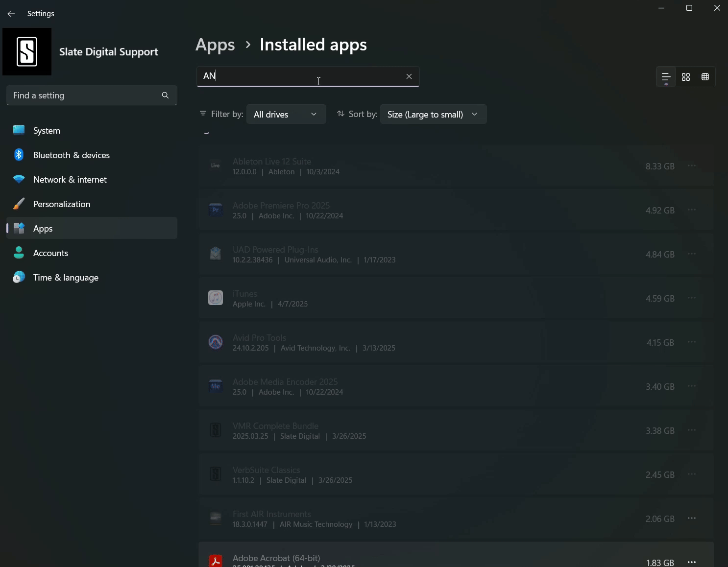Select the VMR Complete Bundle entry name

(x=275, y=425)
